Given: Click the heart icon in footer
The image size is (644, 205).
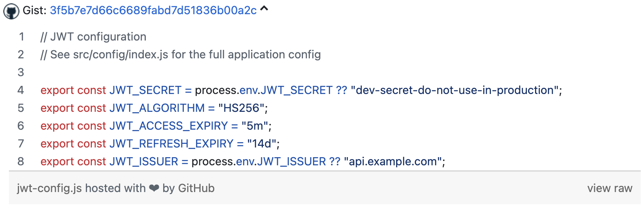Looking at the screenshot, I should (154, 188).
